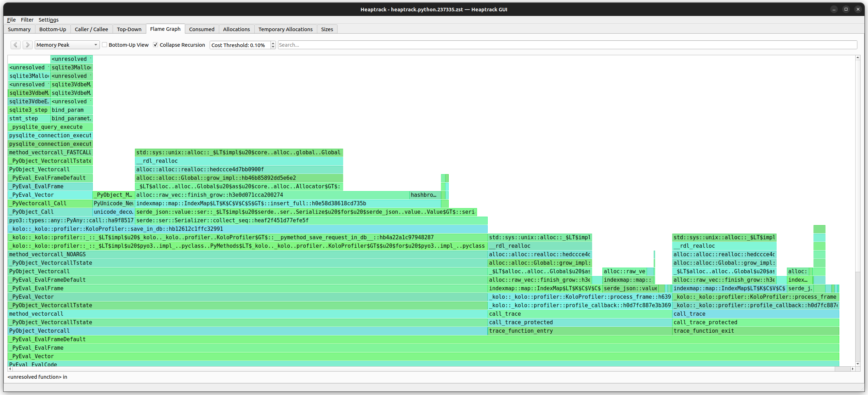
Task: Minimize the Heaptrack window
Action: 834,10
